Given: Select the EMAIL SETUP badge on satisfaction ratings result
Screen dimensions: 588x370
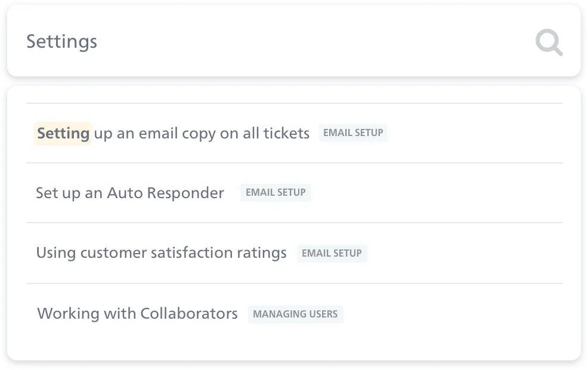Looking at the screenshot, I should (332, 253).
